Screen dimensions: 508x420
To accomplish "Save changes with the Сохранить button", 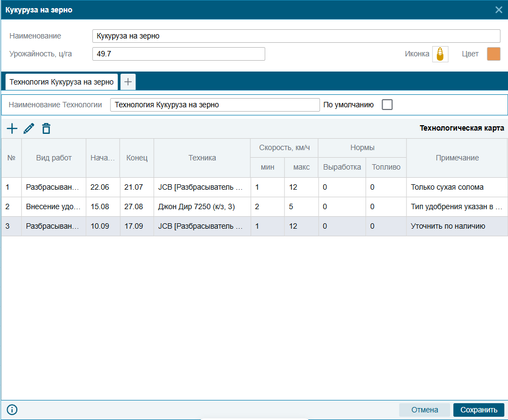I will tap(479, 410).
